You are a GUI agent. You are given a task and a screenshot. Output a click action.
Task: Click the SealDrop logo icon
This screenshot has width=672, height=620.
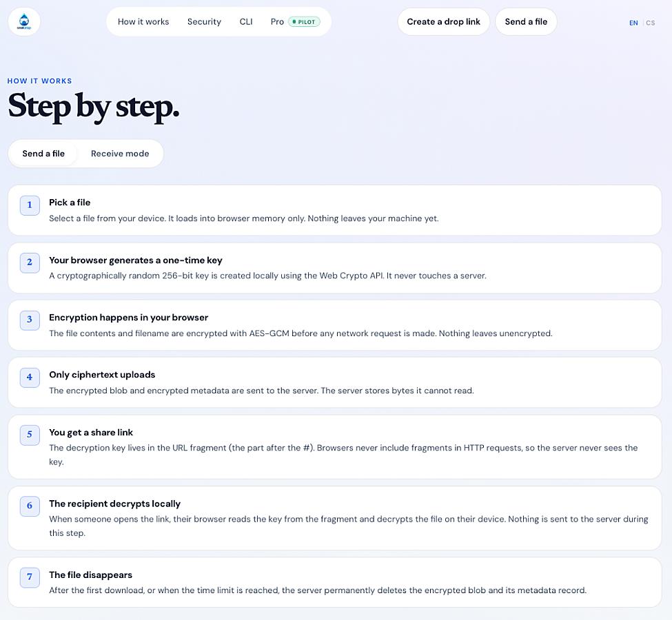[x=24, y=21]
